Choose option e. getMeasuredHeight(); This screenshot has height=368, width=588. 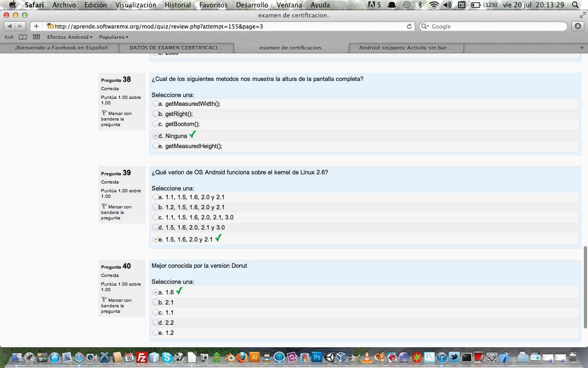click(x=155, y=146)
